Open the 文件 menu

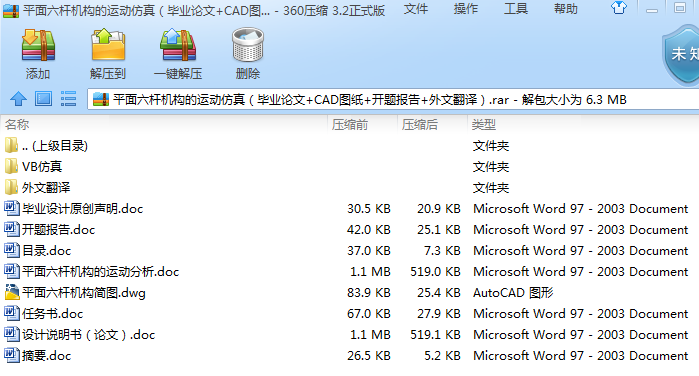pyautogui.click(x=415, y=8)
